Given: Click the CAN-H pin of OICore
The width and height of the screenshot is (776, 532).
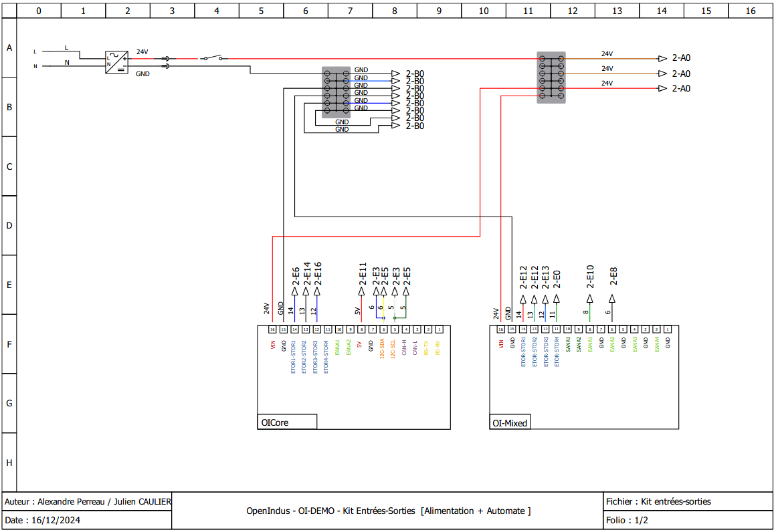Looking at the screenshot, I should coord(406,348).
